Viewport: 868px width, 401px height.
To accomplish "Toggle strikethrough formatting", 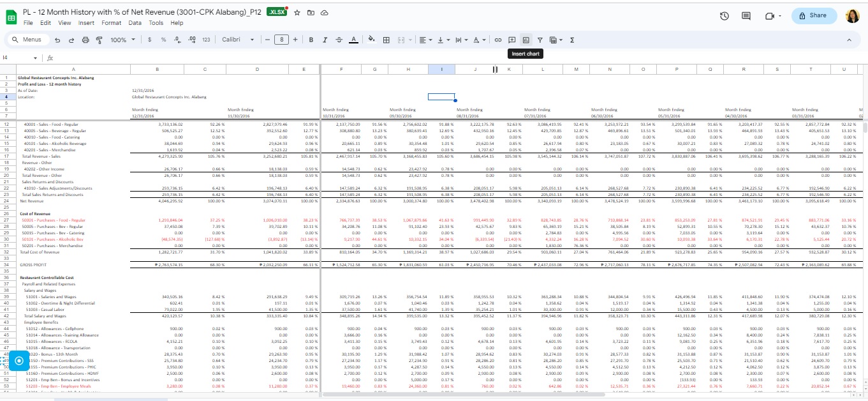I will 339,40.
